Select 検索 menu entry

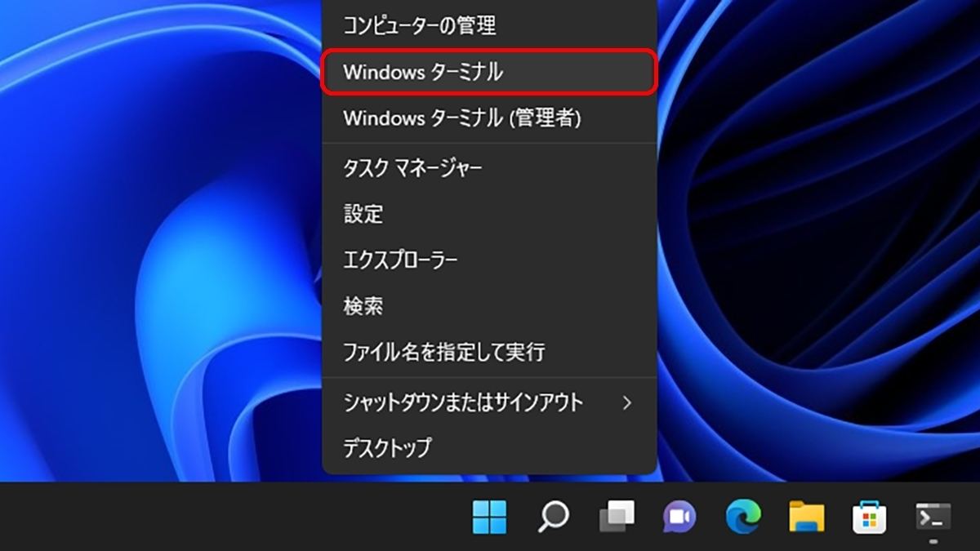(x=490, y=307)
